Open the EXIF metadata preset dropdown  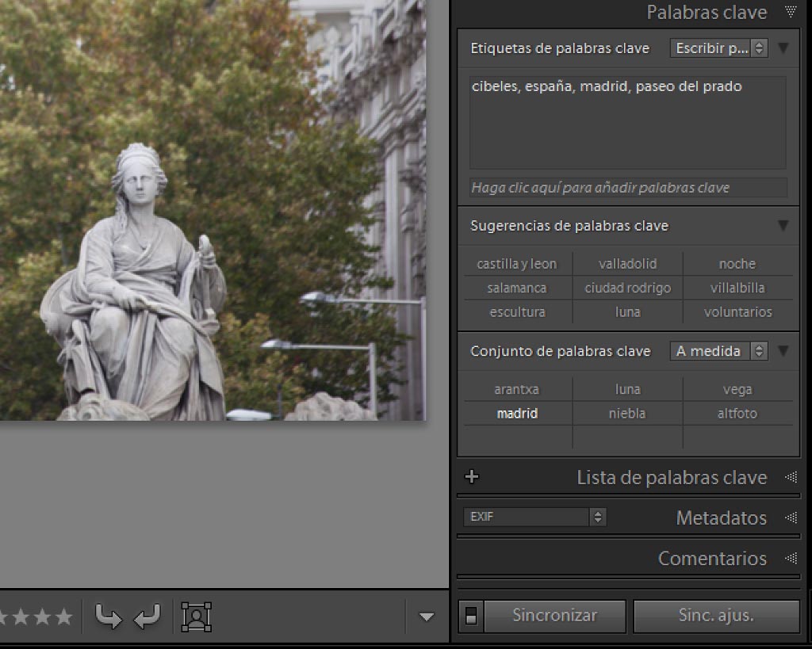534,517
